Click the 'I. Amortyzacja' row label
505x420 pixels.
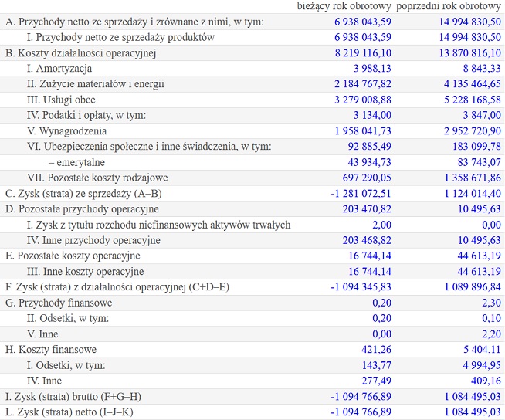[x=59, y=68]
